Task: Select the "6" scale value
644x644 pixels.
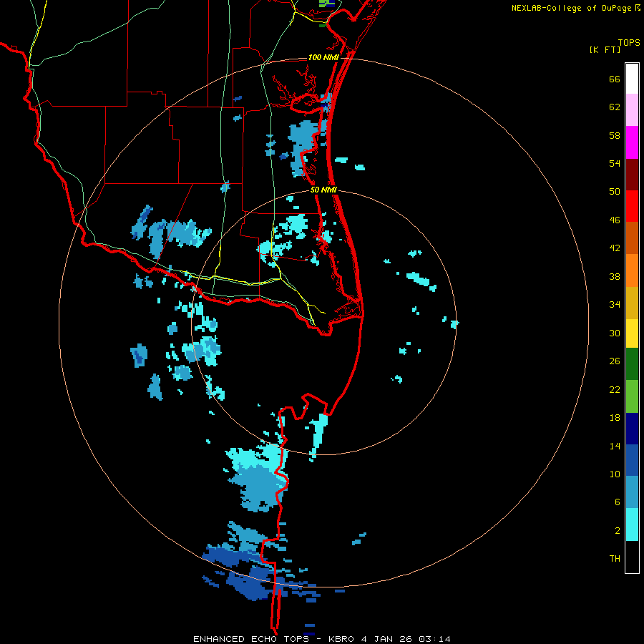Action: click(618, 502)
